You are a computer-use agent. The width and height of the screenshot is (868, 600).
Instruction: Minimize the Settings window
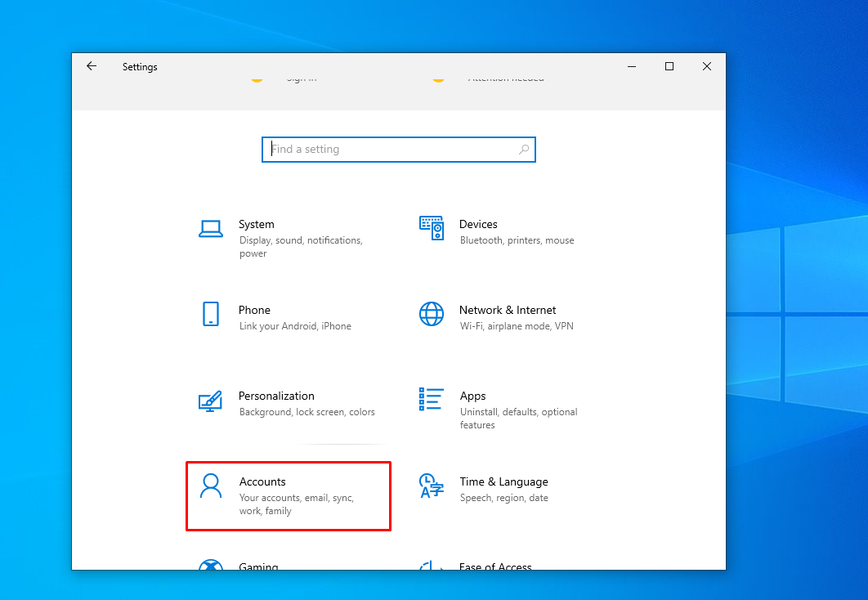632,67
